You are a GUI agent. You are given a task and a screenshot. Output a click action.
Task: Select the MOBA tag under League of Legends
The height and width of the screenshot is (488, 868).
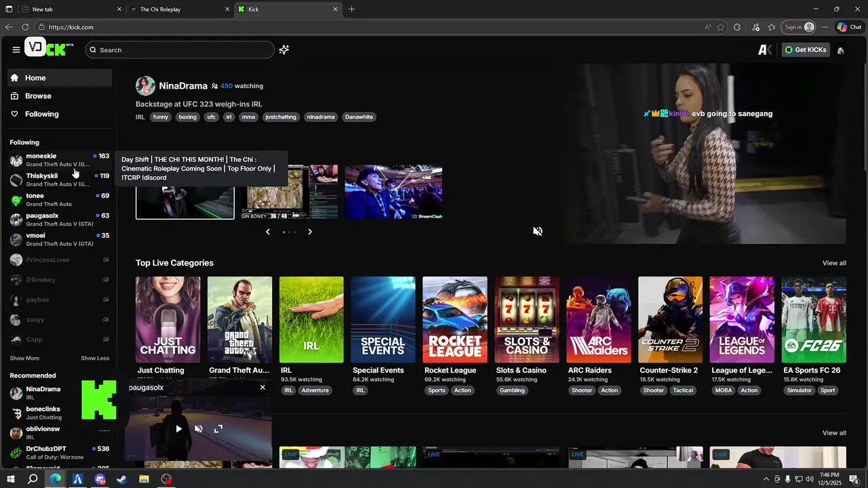click(724, 390)
